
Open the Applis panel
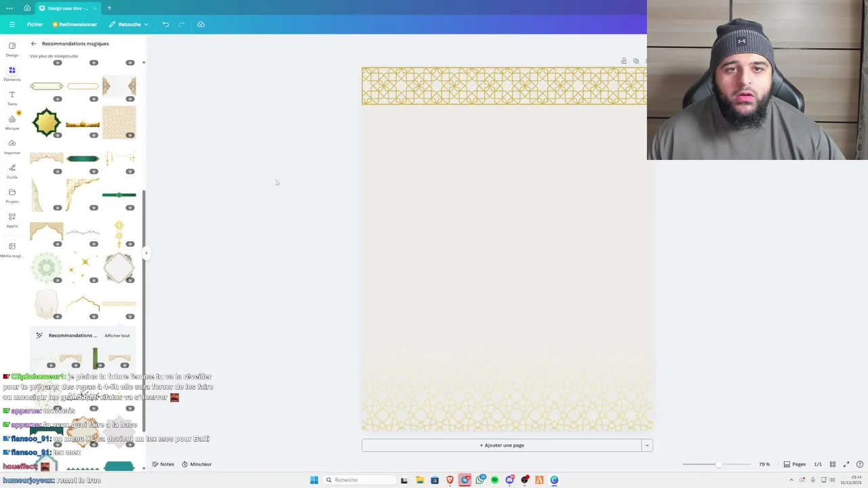tap(12, 220)
